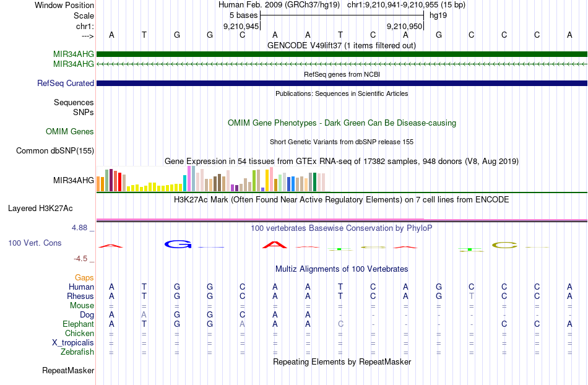Click the RefSeq Curated side label
This screenshot has height=385, width=588.
(66, 83)
